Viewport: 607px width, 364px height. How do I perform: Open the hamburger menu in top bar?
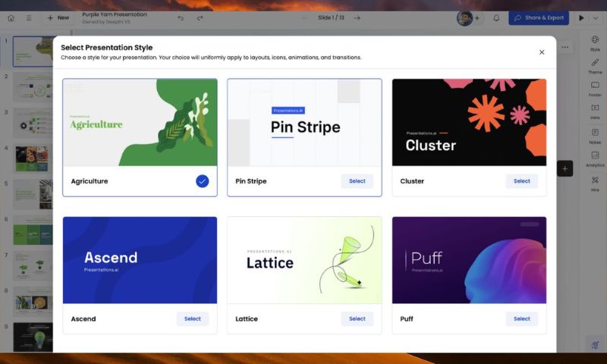(x=29, y=17)
